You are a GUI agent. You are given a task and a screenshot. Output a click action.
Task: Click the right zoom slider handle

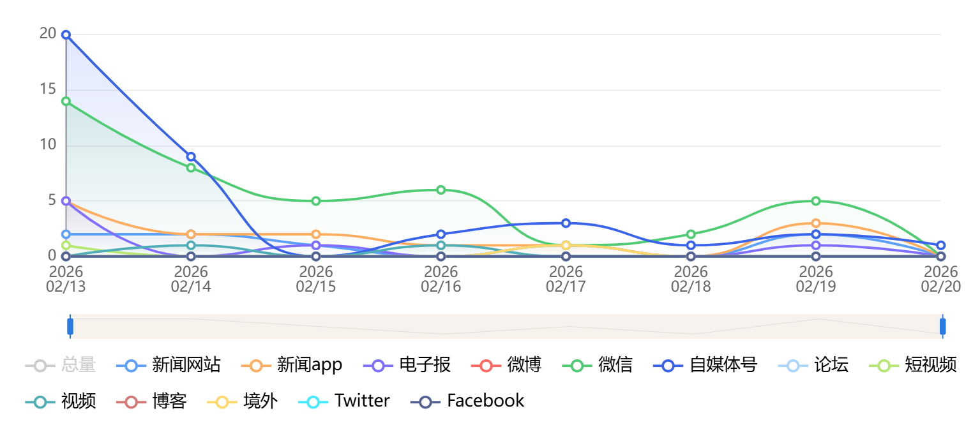click(942, 326)
